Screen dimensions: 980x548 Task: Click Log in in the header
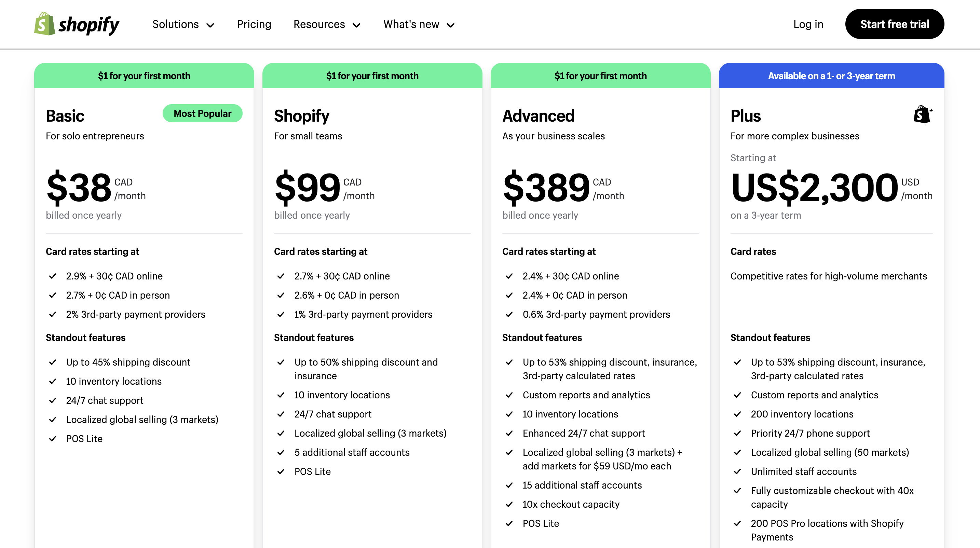(x=808, y=24)
